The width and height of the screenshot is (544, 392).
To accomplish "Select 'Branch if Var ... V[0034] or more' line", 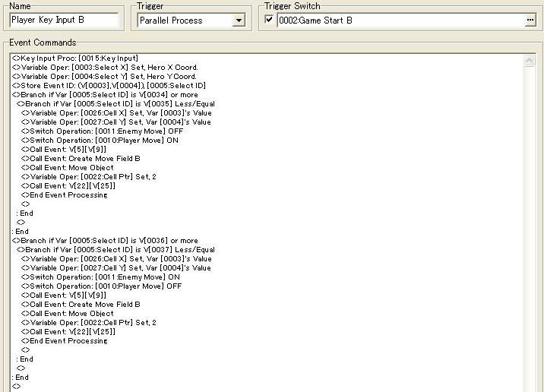I will click(105, 95).
